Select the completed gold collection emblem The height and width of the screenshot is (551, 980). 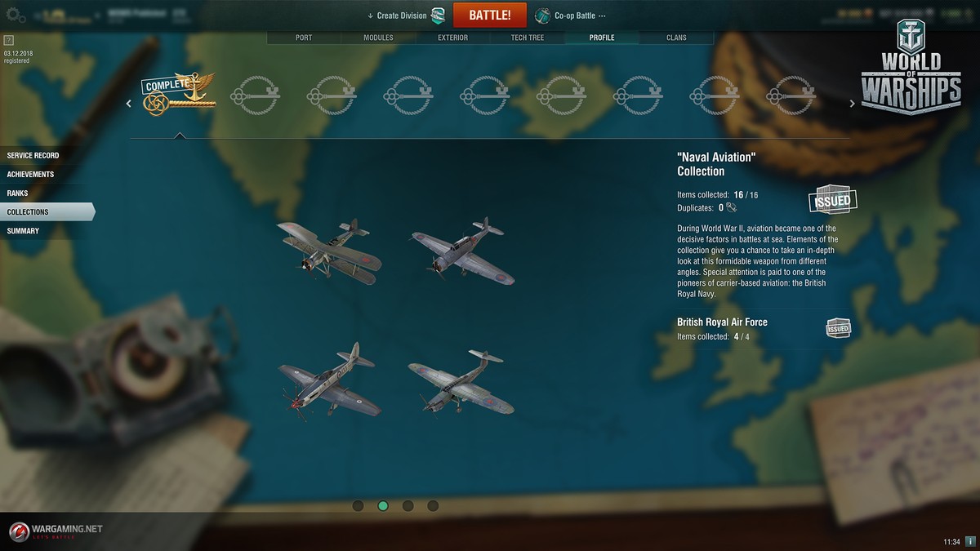click(x=179, y=94)
